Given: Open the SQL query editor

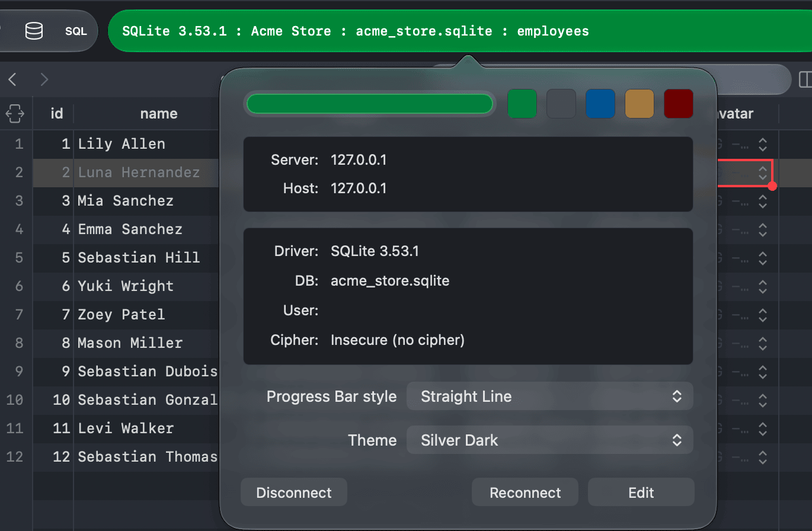Looking at the screenshot, I should tap(76, 31).
